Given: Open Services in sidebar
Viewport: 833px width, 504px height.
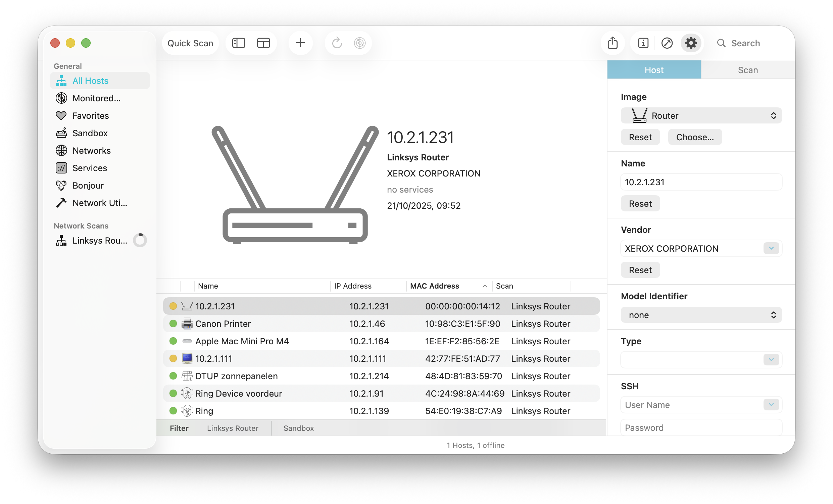Looking at the screenshot, I should 100,168.
